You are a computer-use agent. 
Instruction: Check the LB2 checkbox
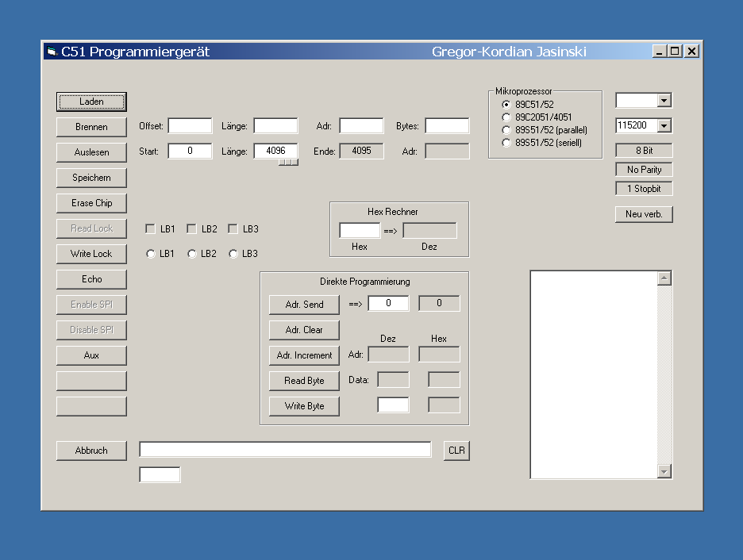tap(191, 229)
